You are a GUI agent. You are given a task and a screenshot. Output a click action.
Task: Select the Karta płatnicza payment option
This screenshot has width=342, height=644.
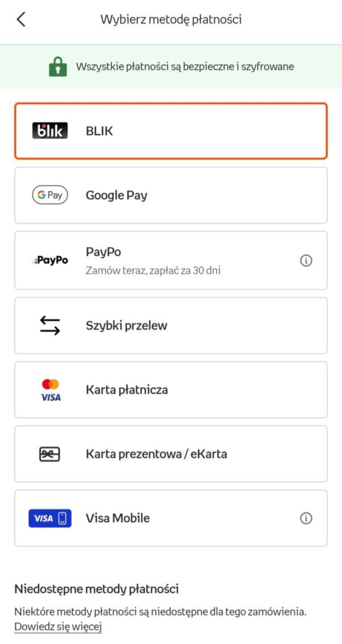[x=171, y=389]
